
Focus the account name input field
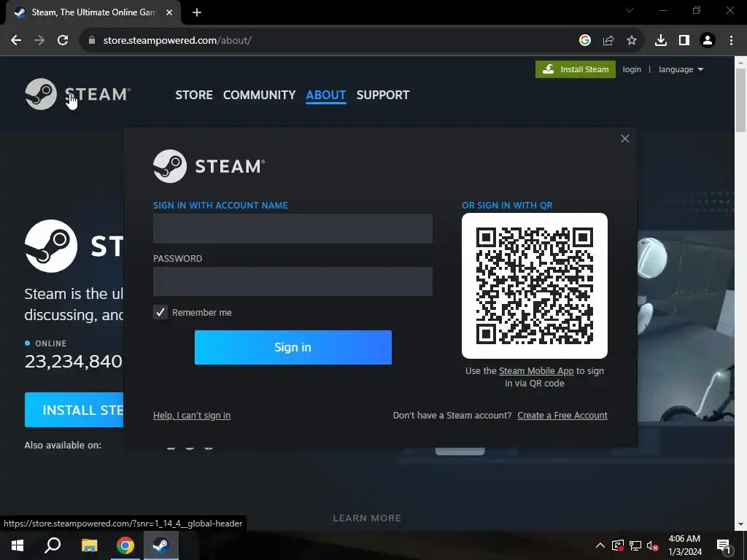(293, 228)
